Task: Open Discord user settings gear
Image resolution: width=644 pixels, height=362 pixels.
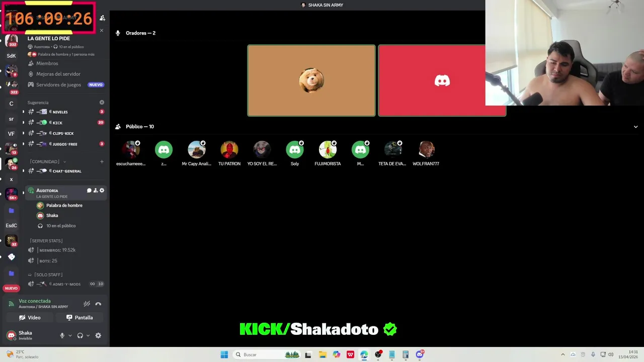Action: [98, 335]
